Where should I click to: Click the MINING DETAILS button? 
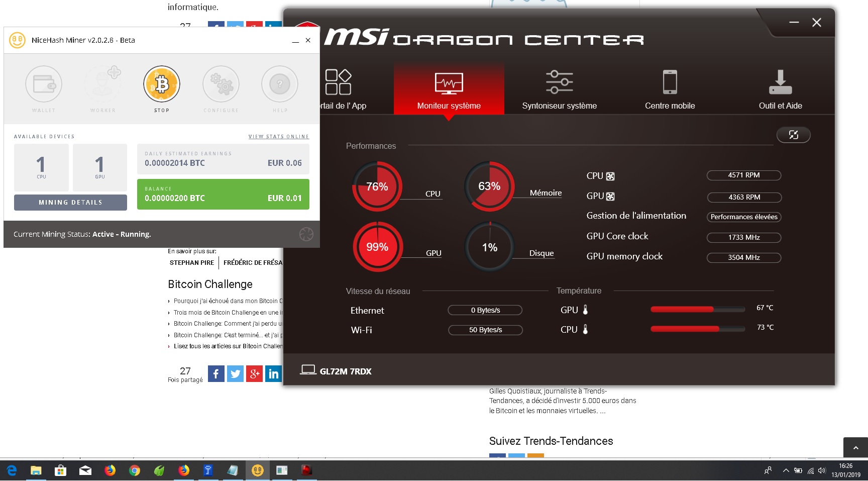pos(70,203)
